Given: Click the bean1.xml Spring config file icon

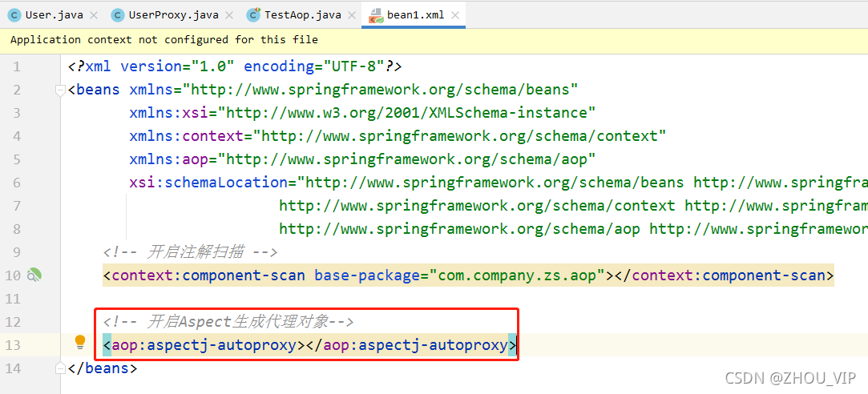Looking at the screenshot, I should pyautogui.click(x=377, y=15).
